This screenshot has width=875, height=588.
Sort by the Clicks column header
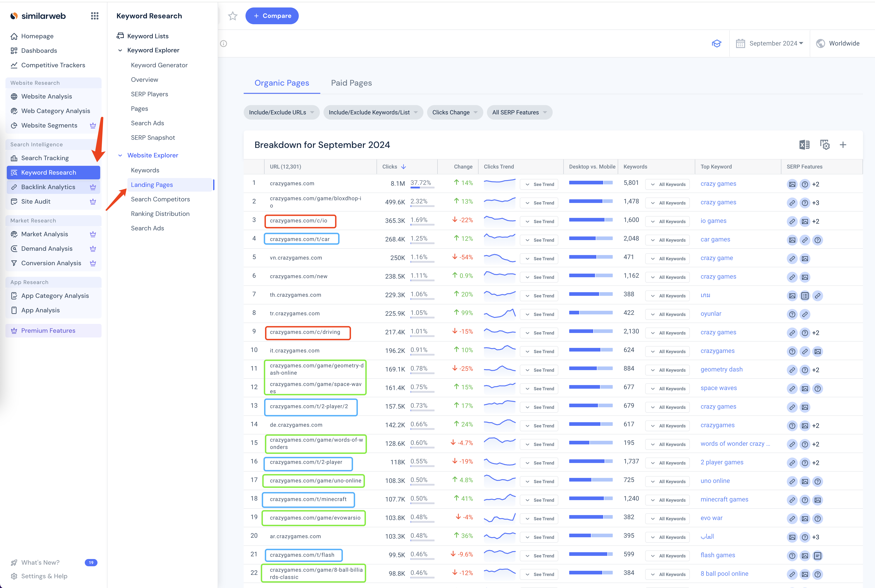pos(394,166)
